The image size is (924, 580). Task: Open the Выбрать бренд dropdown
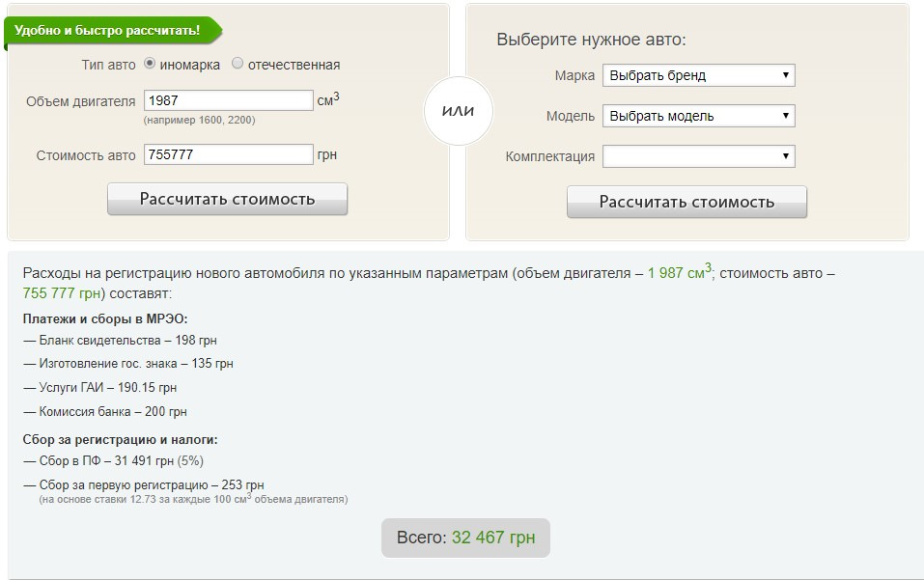tap(698, 75)
